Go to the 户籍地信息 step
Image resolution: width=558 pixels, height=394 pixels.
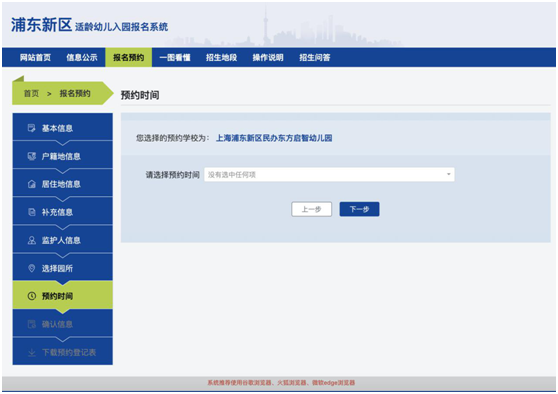[63, 155]
